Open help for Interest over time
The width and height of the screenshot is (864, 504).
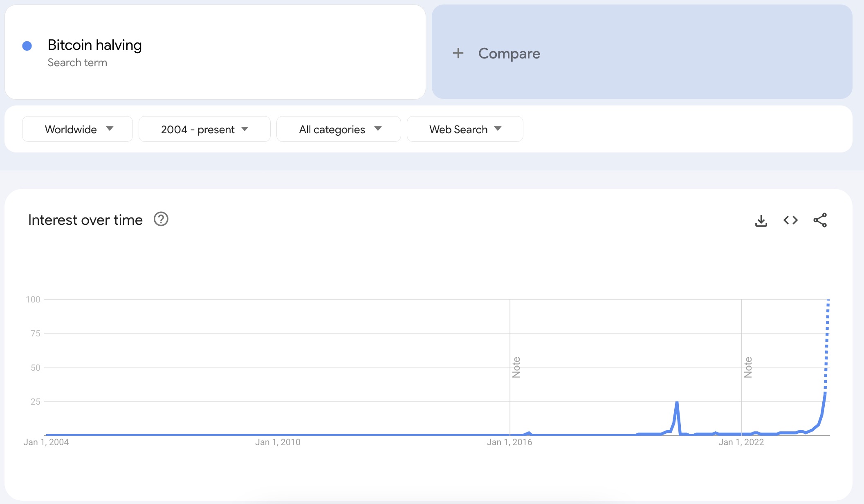click(x=161, y=220)
